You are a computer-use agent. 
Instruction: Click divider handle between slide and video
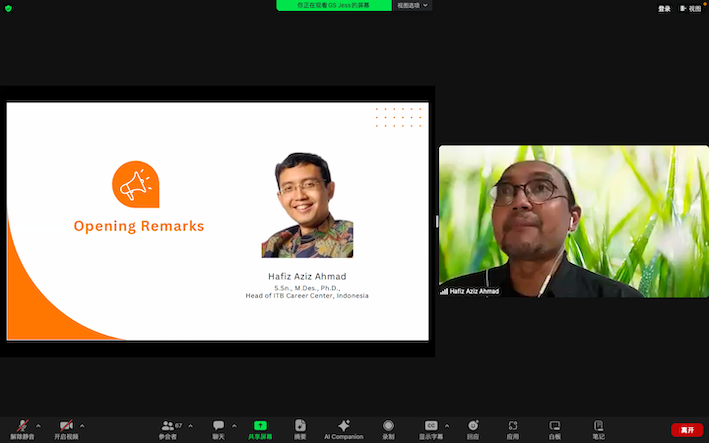pyautogui.click(x=437, y=222)
